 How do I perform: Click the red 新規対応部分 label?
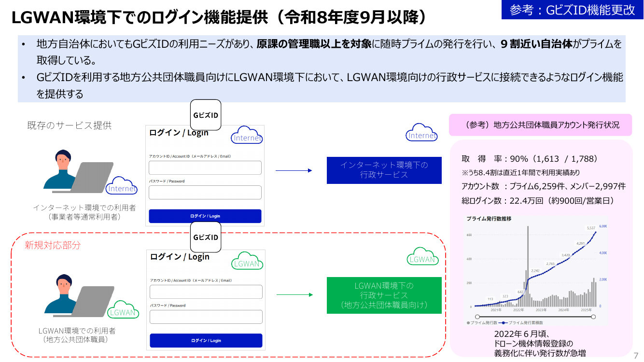click(x=53, y=245)
